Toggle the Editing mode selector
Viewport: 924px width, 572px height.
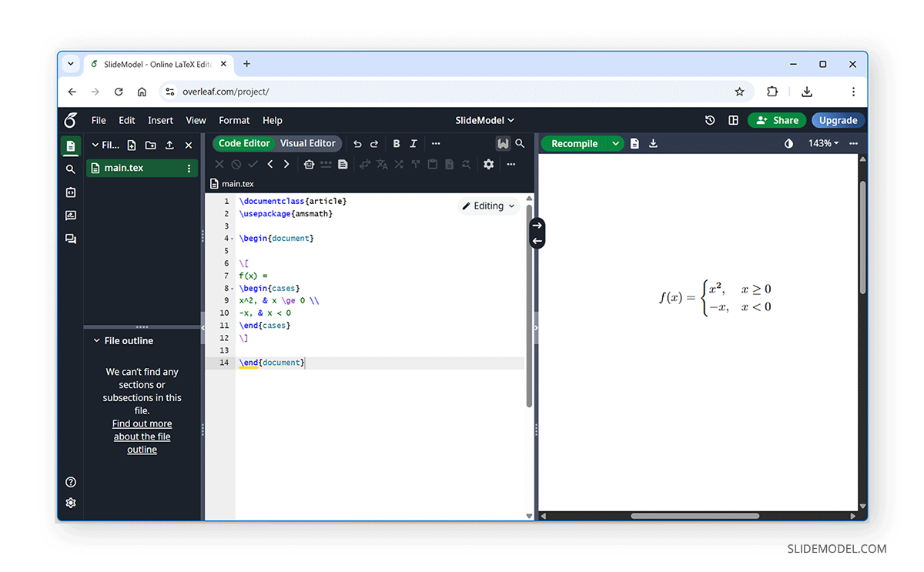[488, 206]
